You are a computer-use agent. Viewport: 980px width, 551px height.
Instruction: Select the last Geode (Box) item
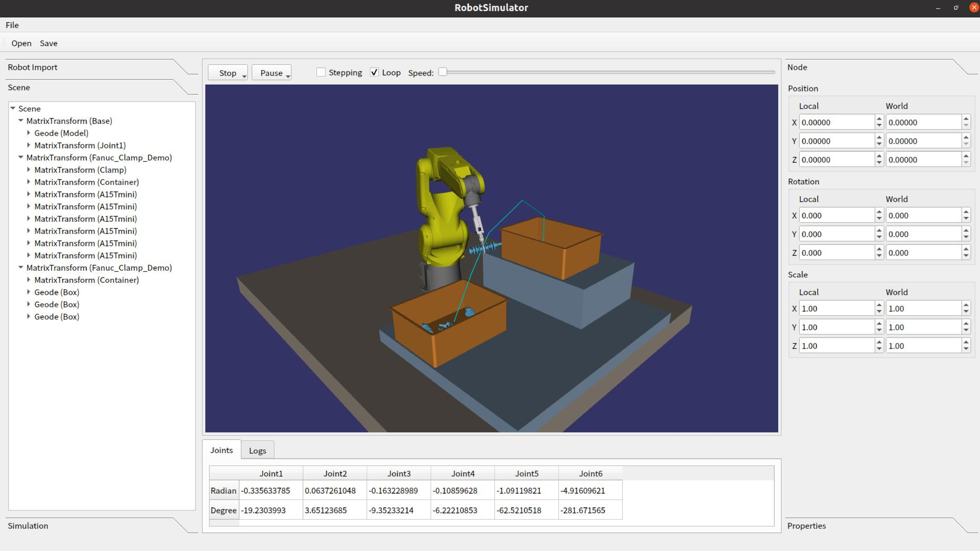click(57, 317)
